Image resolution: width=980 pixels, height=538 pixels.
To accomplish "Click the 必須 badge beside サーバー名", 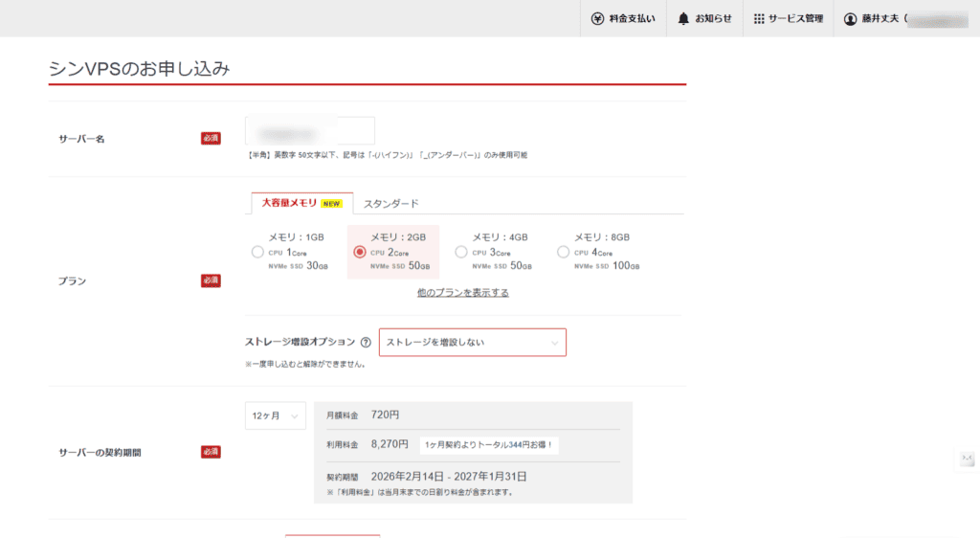I will [211, 138].
